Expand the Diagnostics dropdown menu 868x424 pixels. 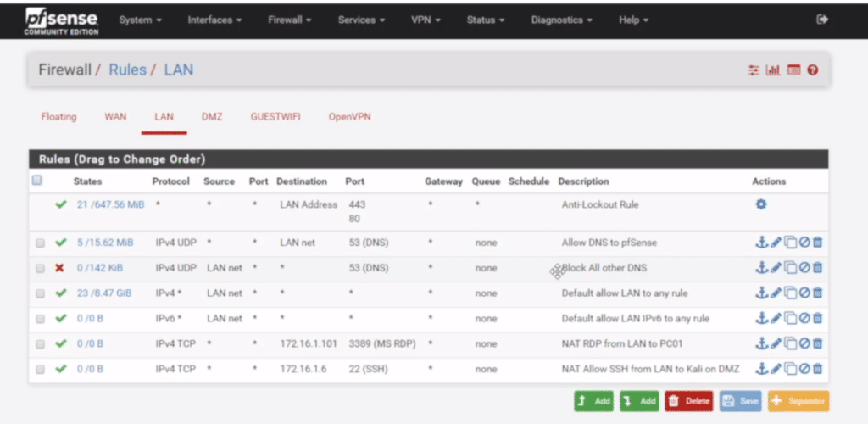pos(561,20)
